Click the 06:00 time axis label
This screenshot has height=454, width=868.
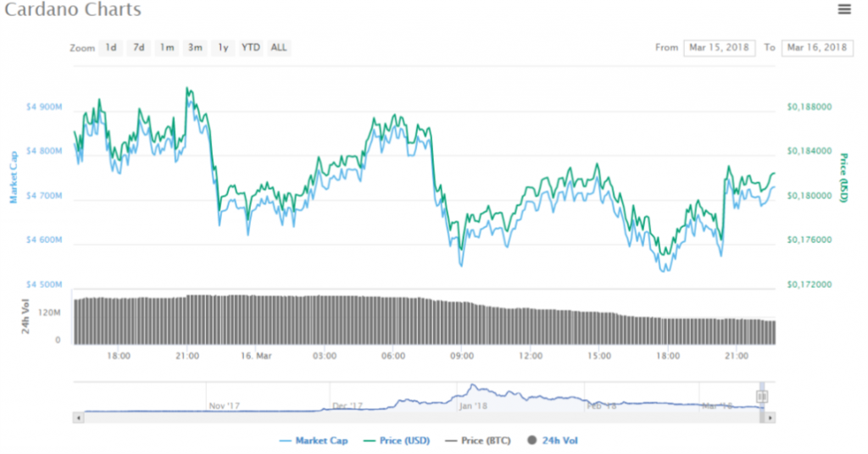[x=393, y=356]
